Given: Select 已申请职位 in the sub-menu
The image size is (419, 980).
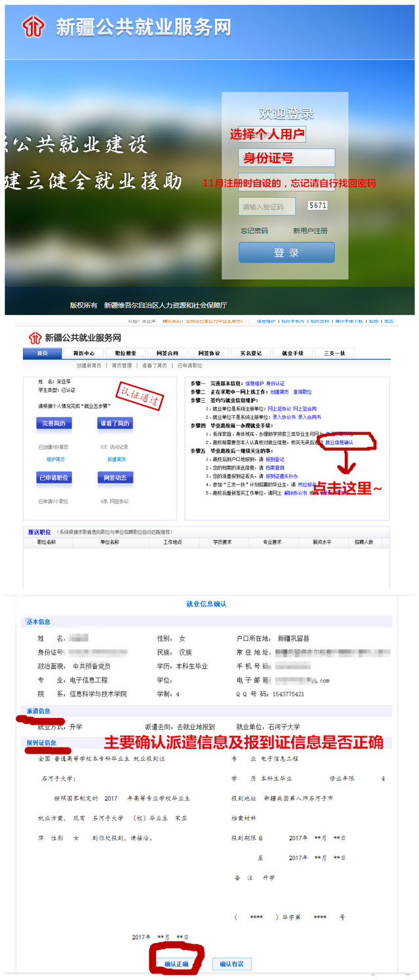Looking at the screenshot, I should pos(190,366).
